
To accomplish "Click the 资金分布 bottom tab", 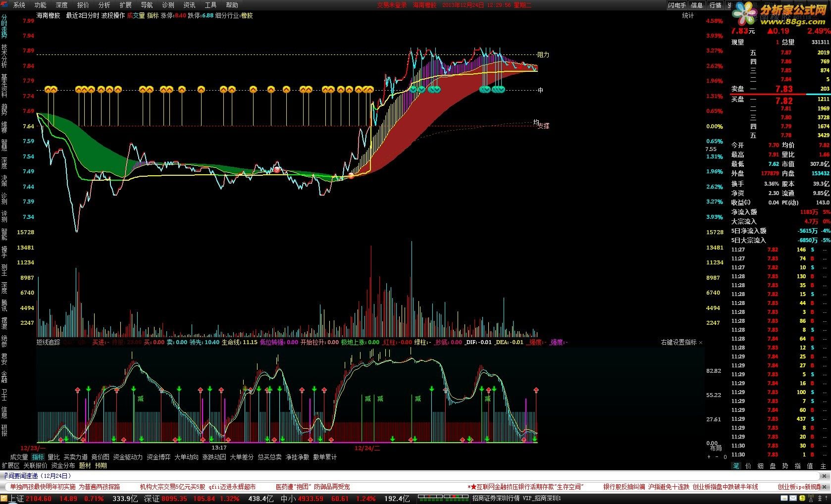I will (x=63, y=465).
